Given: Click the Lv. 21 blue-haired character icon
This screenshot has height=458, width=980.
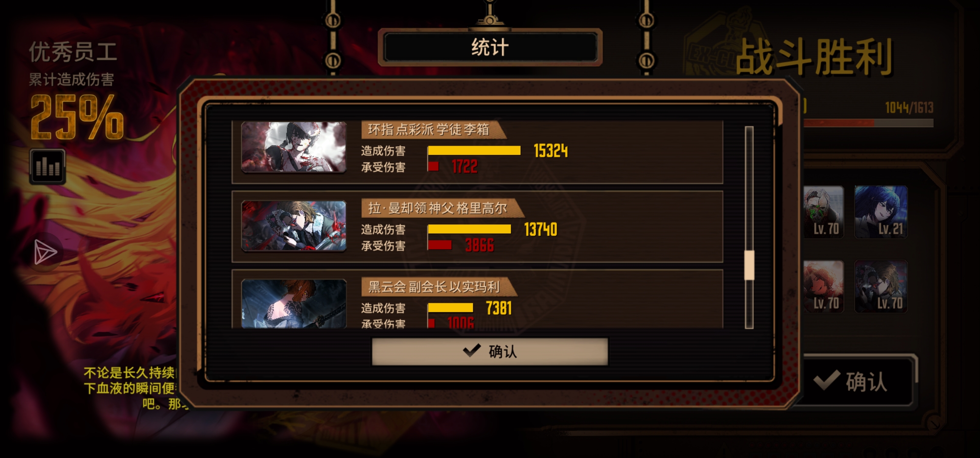Looking at the screenshot, I should click(x=881, y=212).
